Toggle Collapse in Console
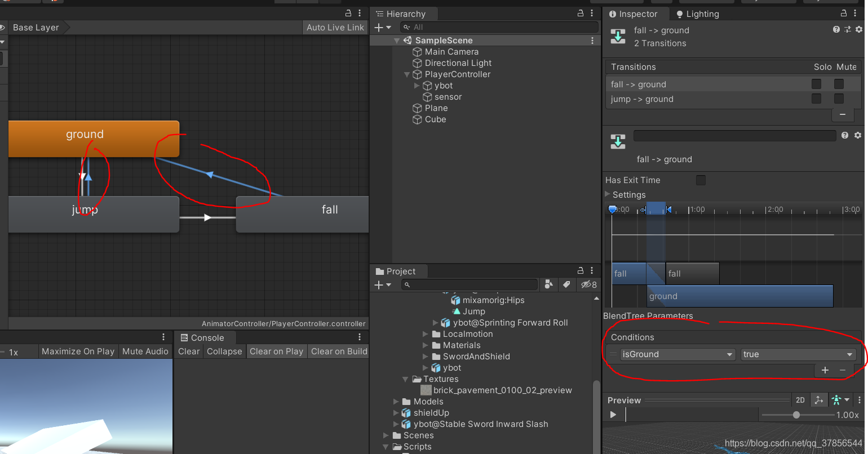 224,351
